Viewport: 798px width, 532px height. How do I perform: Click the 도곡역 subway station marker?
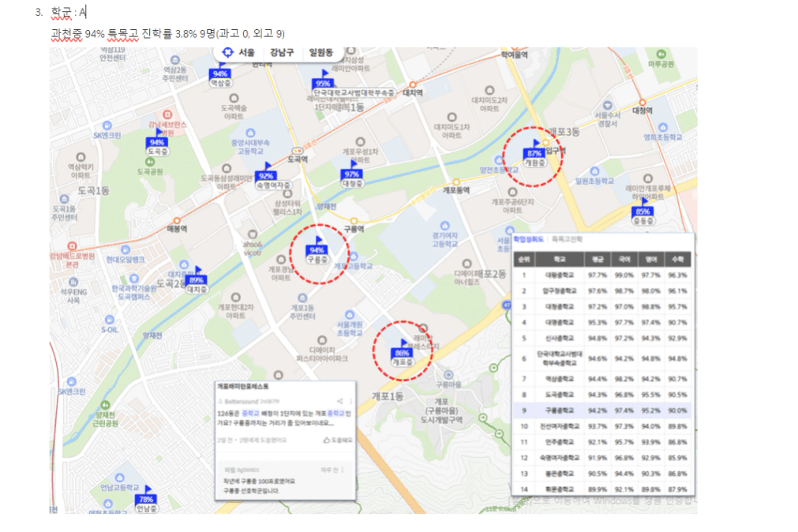[x=297, y=152]
